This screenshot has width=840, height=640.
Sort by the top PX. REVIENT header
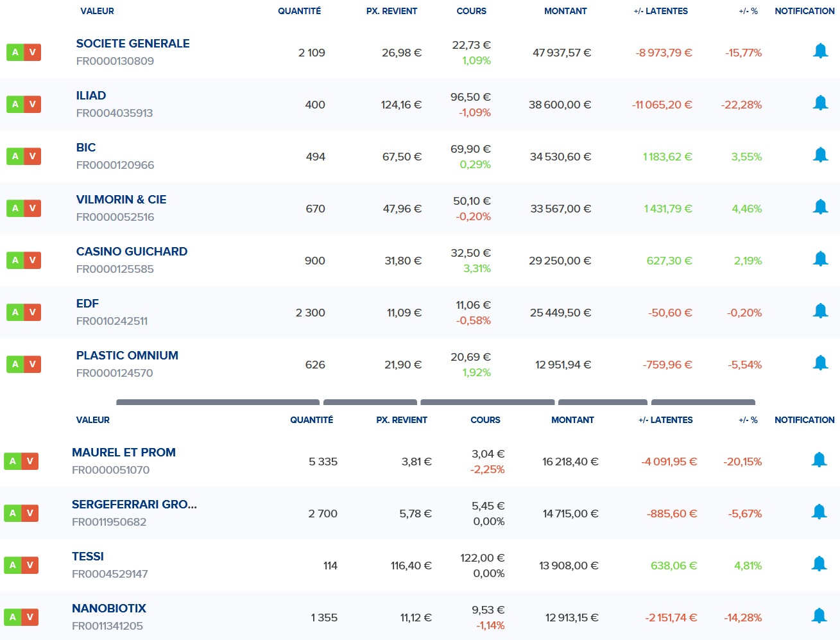(391, 11)
